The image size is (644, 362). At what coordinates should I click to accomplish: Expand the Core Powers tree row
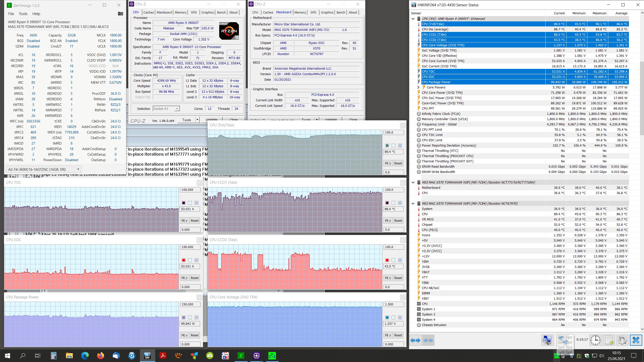click(x=418, y=87)
